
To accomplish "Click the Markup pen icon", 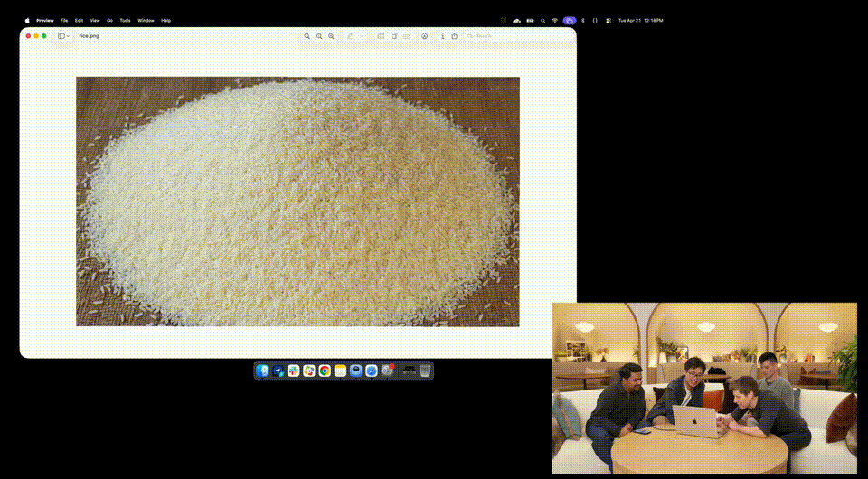I will pyautogui.click(x=350, y=36).
